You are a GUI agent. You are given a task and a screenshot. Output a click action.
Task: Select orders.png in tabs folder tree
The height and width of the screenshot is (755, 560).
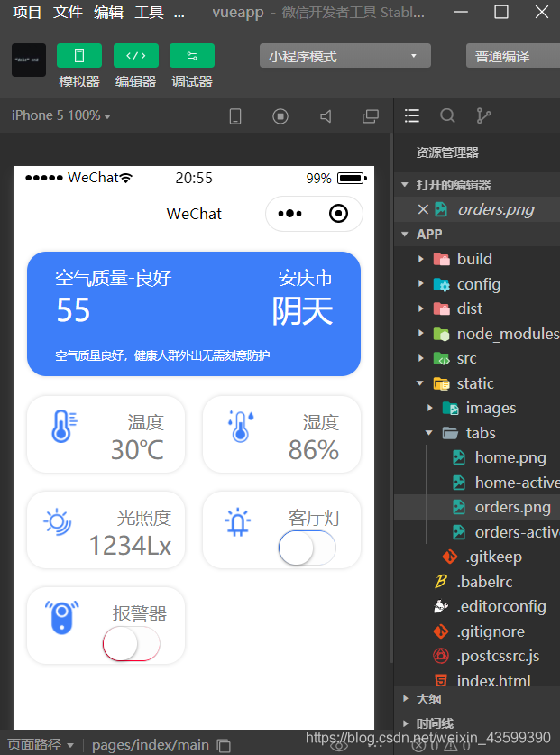pos(512,507)
